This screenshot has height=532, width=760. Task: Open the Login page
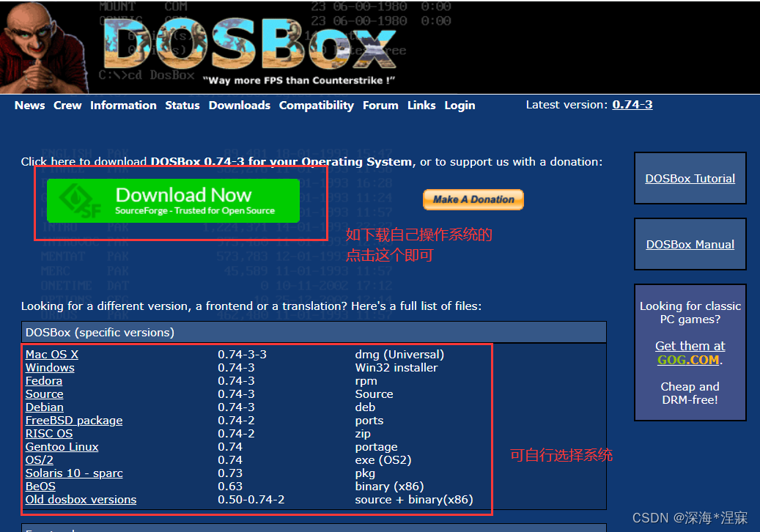click(460, 105)
